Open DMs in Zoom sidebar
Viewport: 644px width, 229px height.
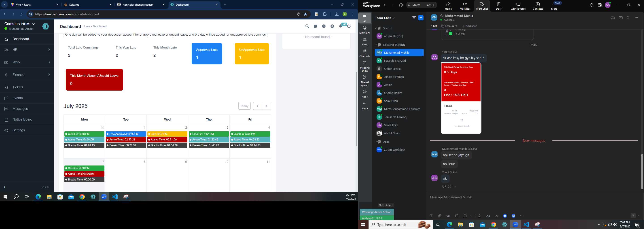click(x=365, y=42)
